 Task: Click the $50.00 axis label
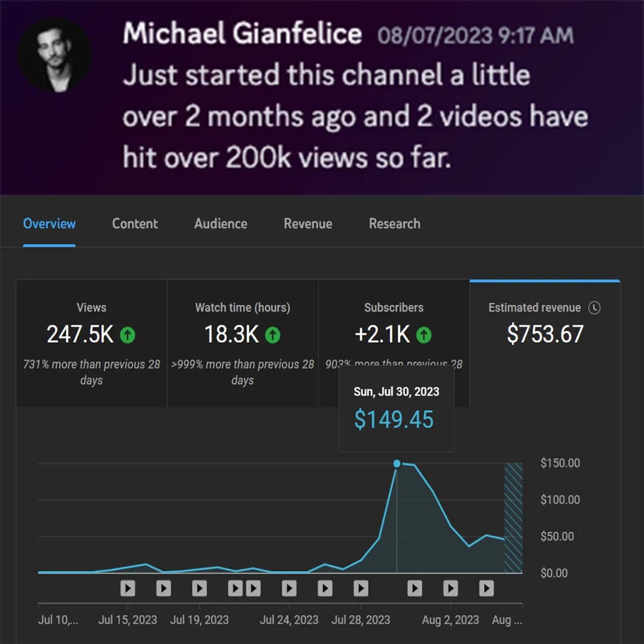click(x=557, y=536)
